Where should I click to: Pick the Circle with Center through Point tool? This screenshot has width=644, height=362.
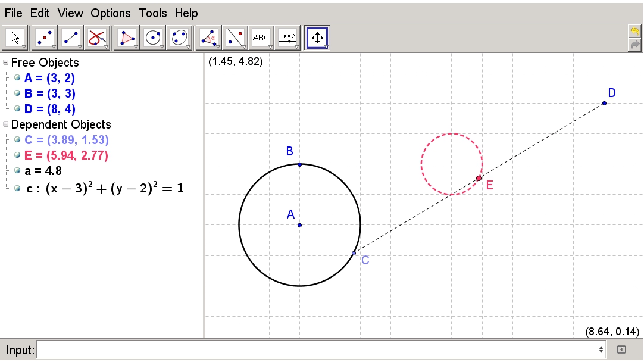[x=154, y=38]
